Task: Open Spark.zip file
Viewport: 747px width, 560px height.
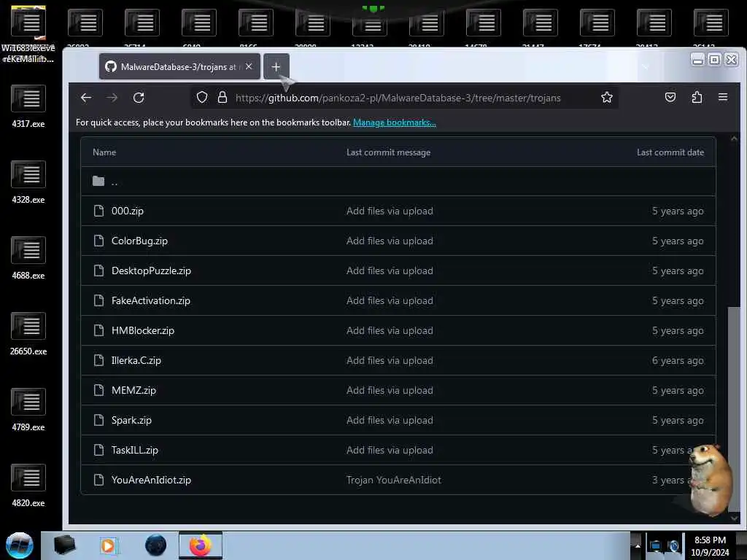Action: point(131,421)
